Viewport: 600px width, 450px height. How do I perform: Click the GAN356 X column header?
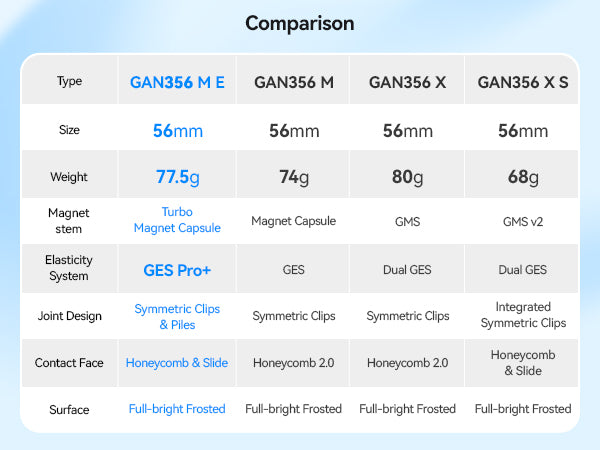(x=407, y=82)
